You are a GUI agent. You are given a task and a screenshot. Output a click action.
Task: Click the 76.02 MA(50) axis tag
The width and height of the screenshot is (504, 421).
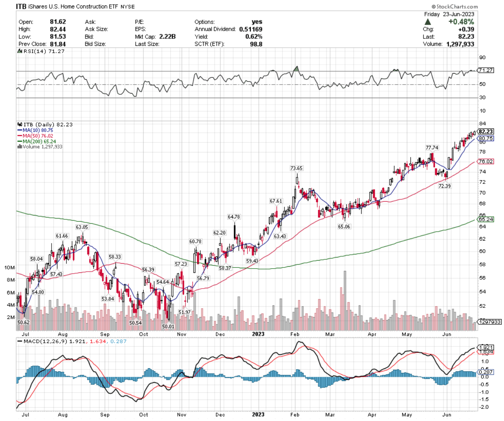point(486,162)
